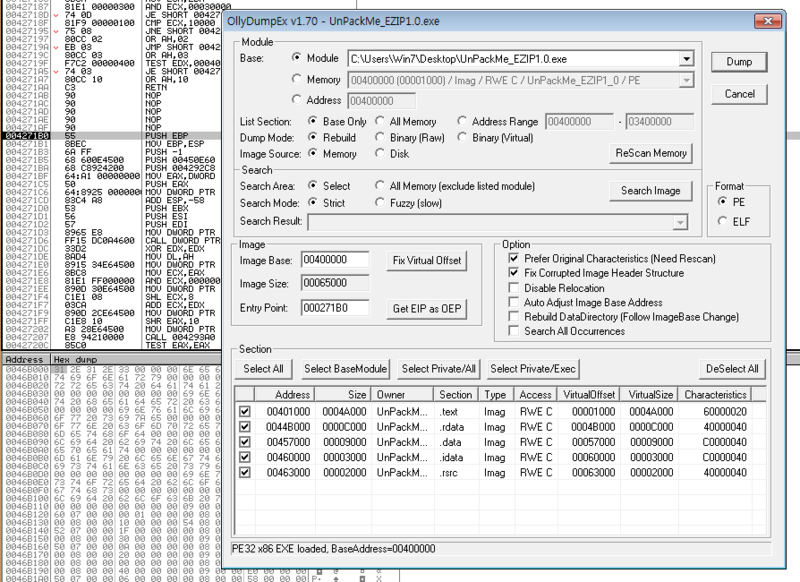This screenshot has width=800, height=582.
Task: Click the VirtualOffset column header
Action: click(x=590, y=395)
